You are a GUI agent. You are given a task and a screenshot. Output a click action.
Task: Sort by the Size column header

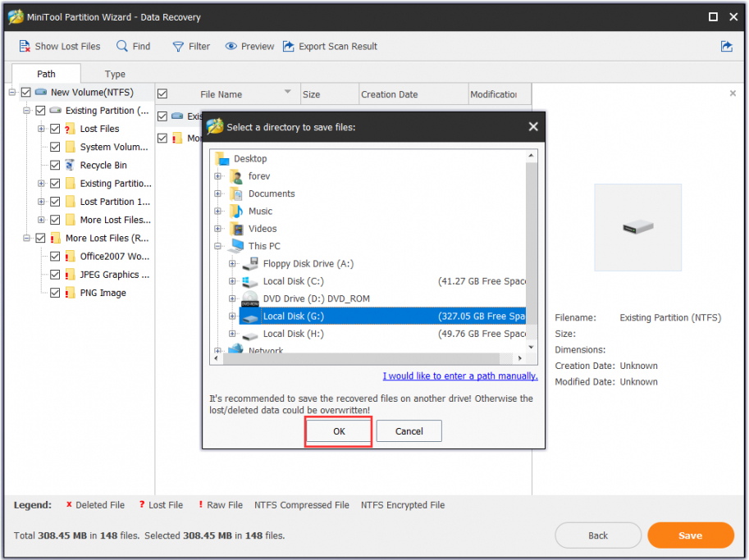tap(330, 94)
